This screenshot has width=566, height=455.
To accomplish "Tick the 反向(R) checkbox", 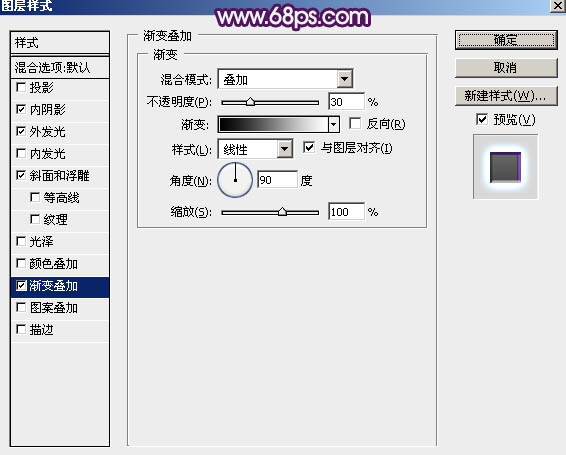I will click(x=355, y=124).
